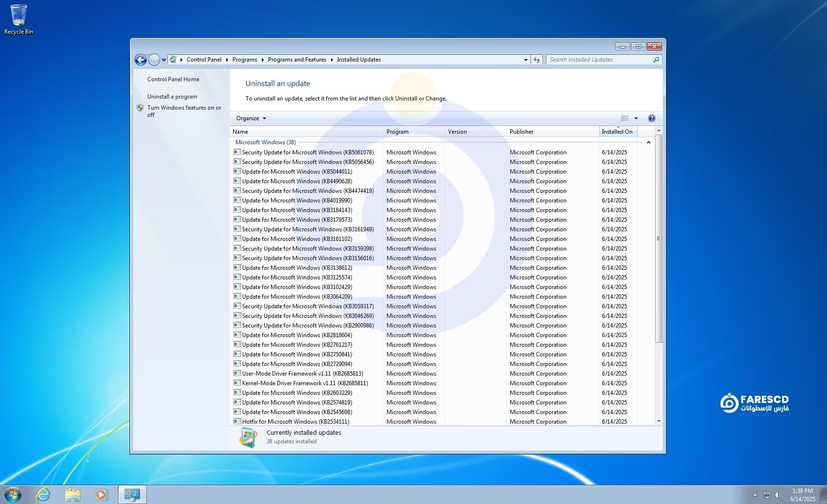This screenshot has height=504, width=827.
Task: Select Update KB3179573 row icon
Action: pos(237,219)
